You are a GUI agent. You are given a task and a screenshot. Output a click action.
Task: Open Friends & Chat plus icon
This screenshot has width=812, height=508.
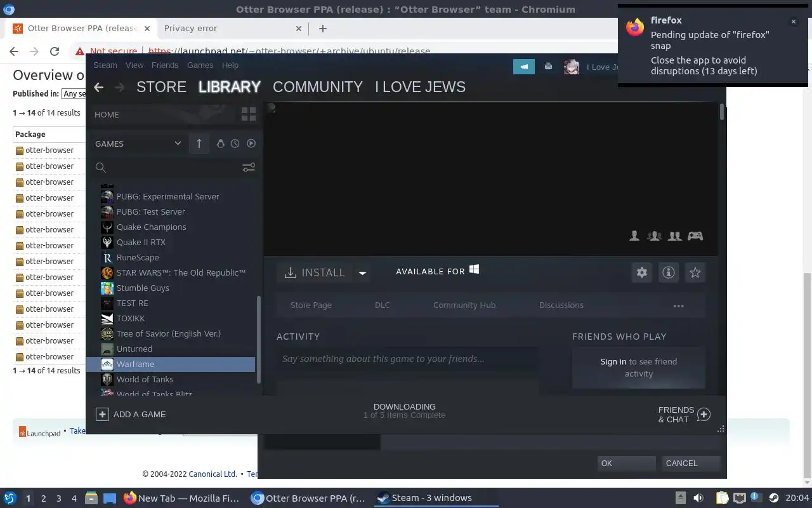pyautogui.click(x=704, y=415)
